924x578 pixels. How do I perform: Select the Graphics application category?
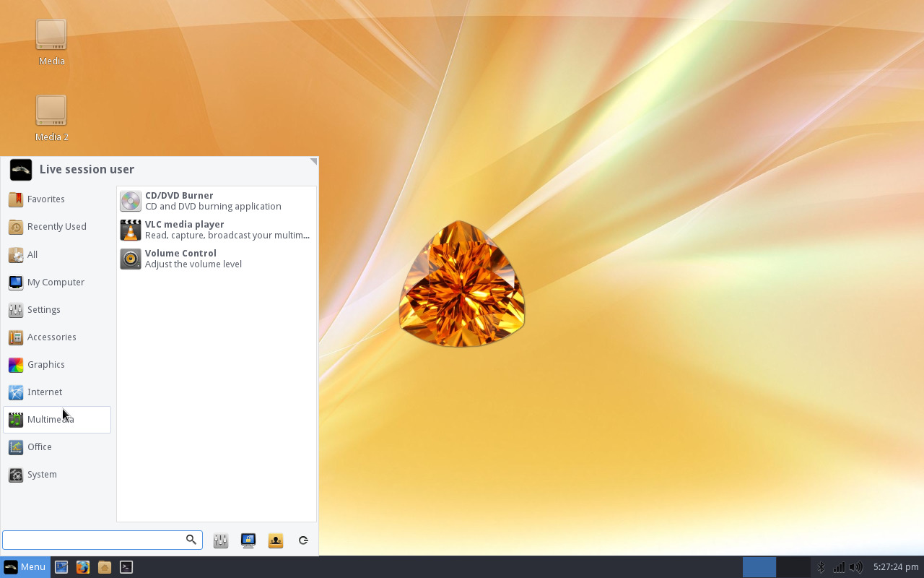[x=45, y=364]
